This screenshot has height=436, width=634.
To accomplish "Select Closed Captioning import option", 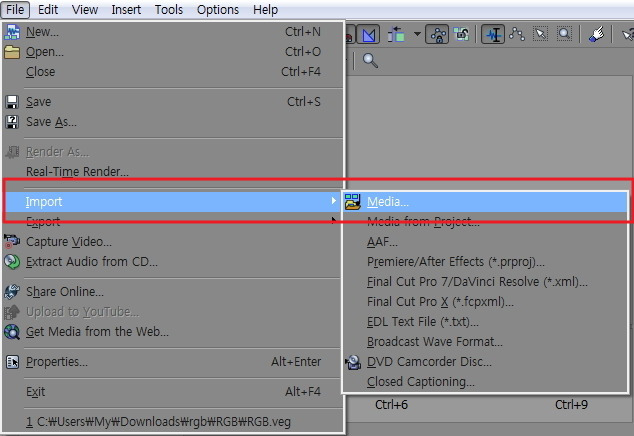I will tap(485, 382).
